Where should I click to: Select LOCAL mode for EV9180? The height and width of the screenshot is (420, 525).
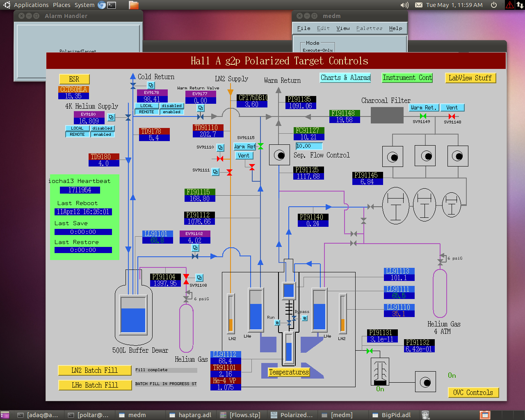pos(77,128)
